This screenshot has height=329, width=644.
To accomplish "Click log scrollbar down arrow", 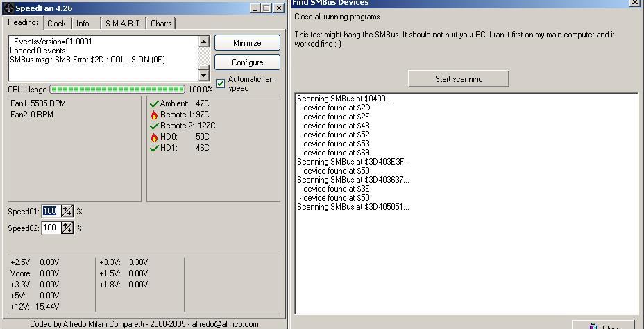I will (204, 76).
